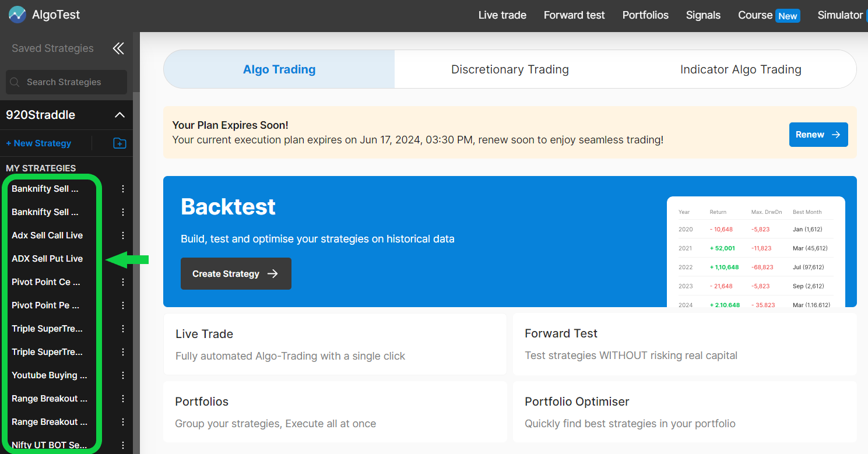Open three-dot menu for Pivot Point Pe strategy
Screen dimensions: 868x454
(123, 305)
